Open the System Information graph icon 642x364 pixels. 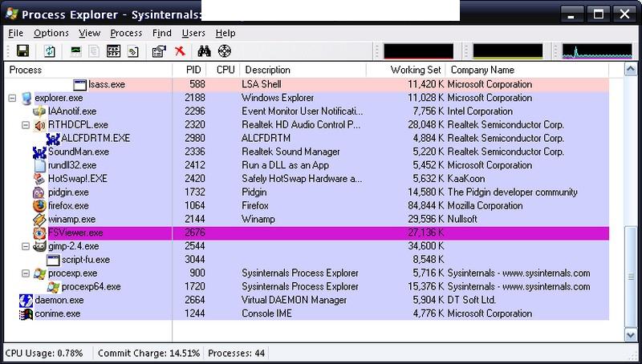click(76, 51)
